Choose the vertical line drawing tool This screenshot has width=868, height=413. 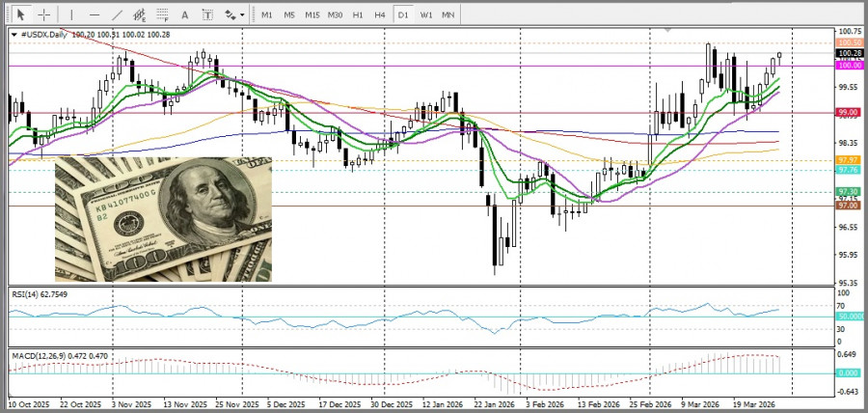click(69, 15)
